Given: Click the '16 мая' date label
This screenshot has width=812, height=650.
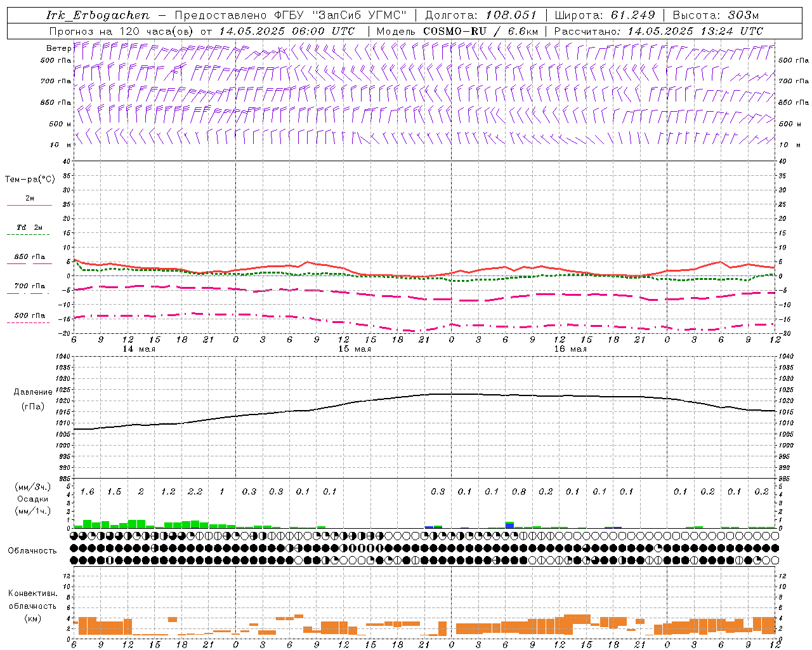Looking at the screenshot, I should point(570,349).
